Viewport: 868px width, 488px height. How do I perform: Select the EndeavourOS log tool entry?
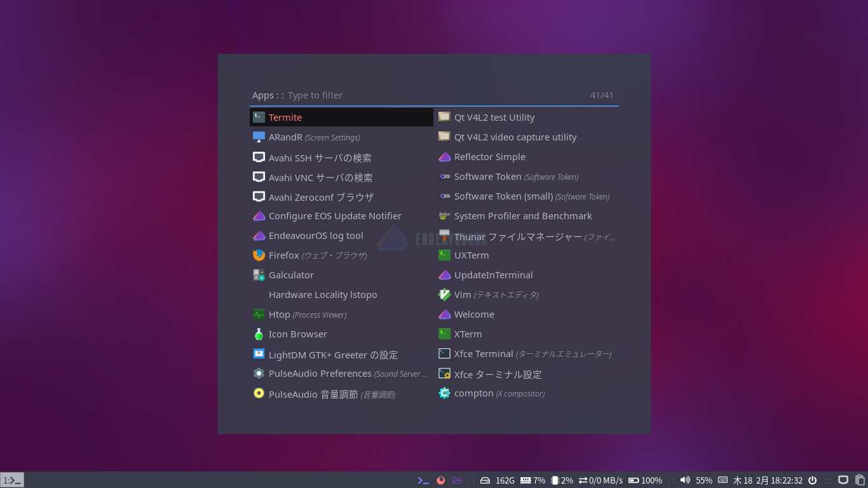341,236
